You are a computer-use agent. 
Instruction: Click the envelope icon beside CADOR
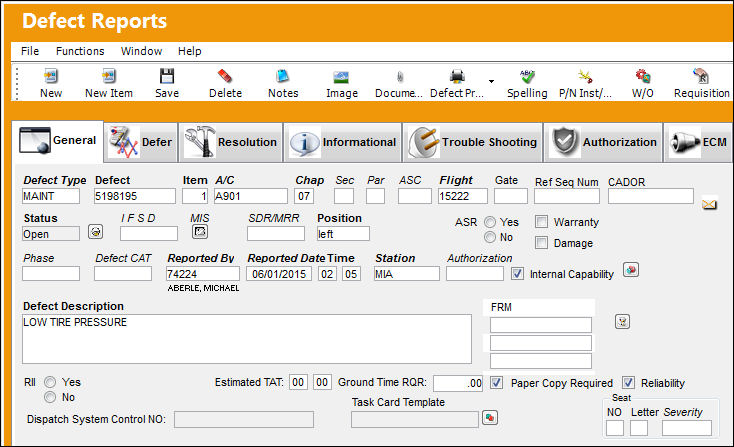click(709, 204)
